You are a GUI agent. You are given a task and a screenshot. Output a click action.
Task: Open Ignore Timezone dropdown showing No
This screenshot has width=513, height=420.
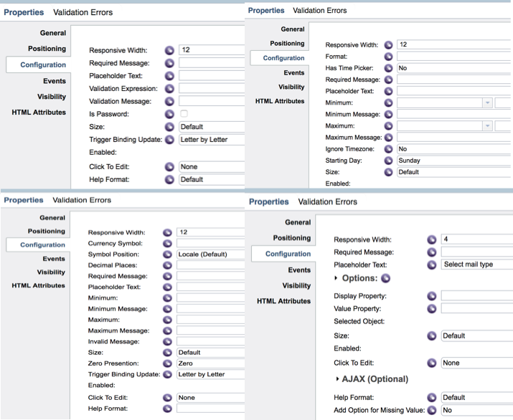453,149
